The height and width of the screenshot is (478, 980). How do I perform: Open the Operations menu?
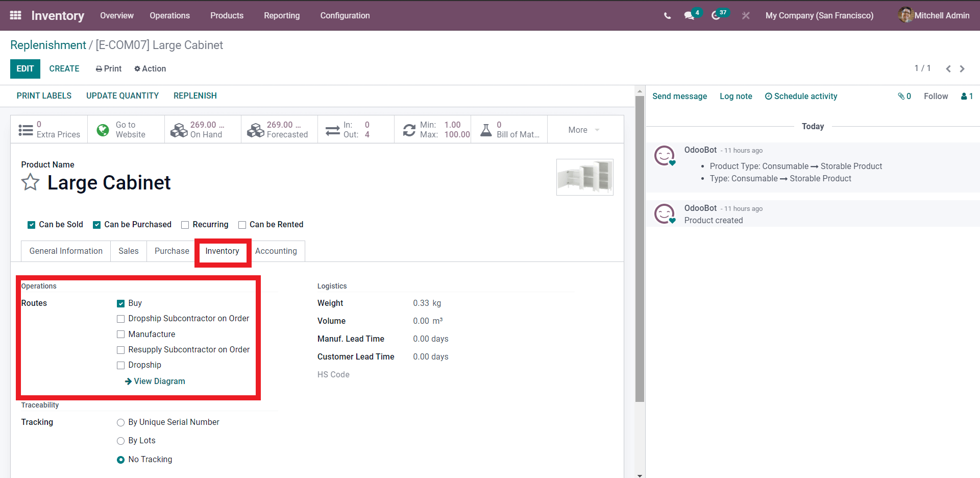tap(169, 15)
